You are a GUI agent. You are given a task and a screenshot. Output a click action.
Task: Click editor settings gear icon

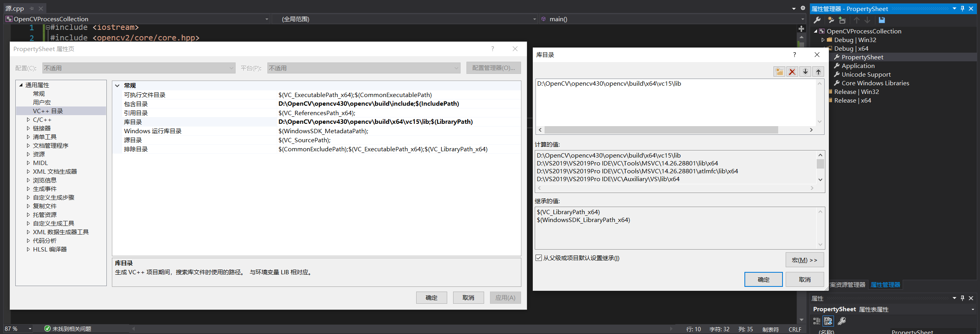[x=803, y=8]
